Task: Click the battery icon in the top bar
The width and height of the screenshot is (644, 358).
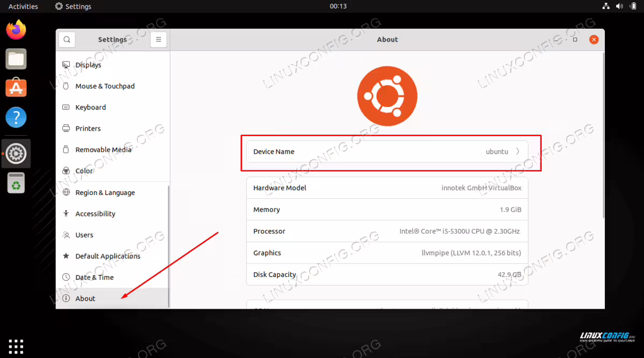Action: pyautogui.click(x=634, y=6)
